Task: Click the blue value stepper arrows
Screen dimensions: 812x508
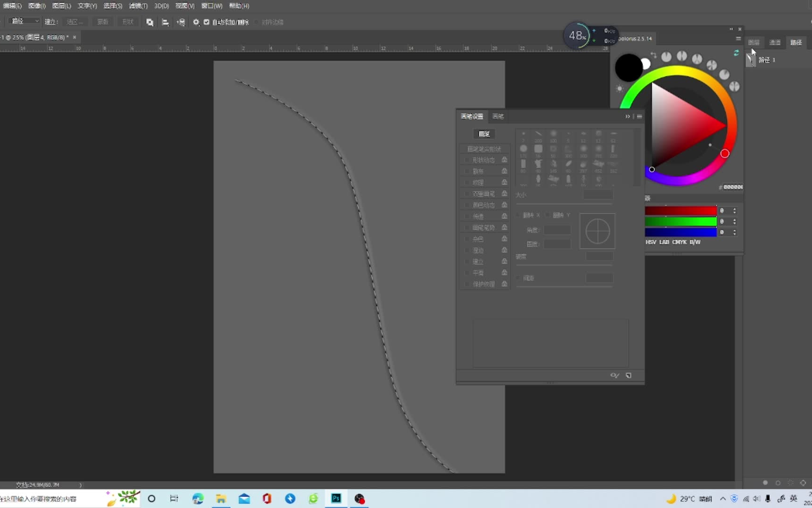Action: click(x=734, y=232)
